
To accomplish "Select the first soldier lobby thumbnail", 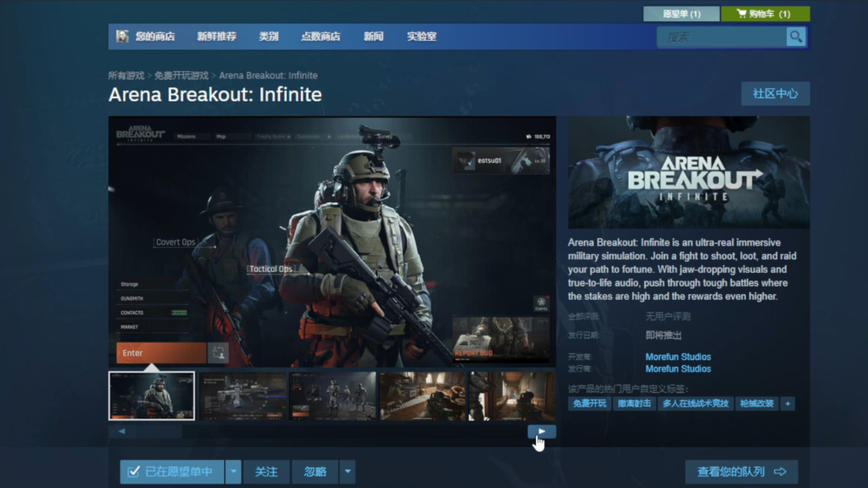I will click(152, 396).
